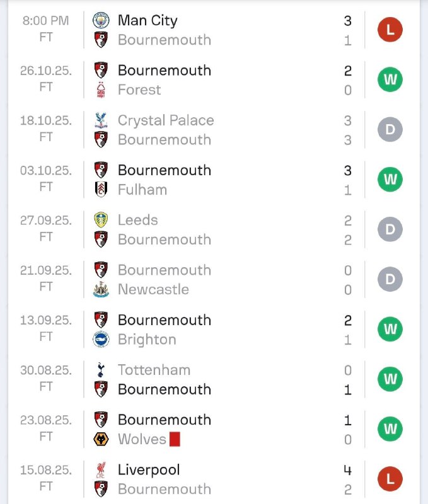The image size is (428, 504).
Task: Open the Tottenham team name link
Action: click(x=154, y=370)
